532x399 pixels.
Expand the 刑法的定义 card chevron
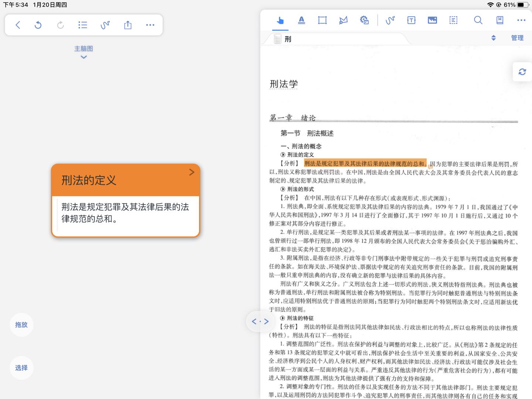(x=191, y=172)
